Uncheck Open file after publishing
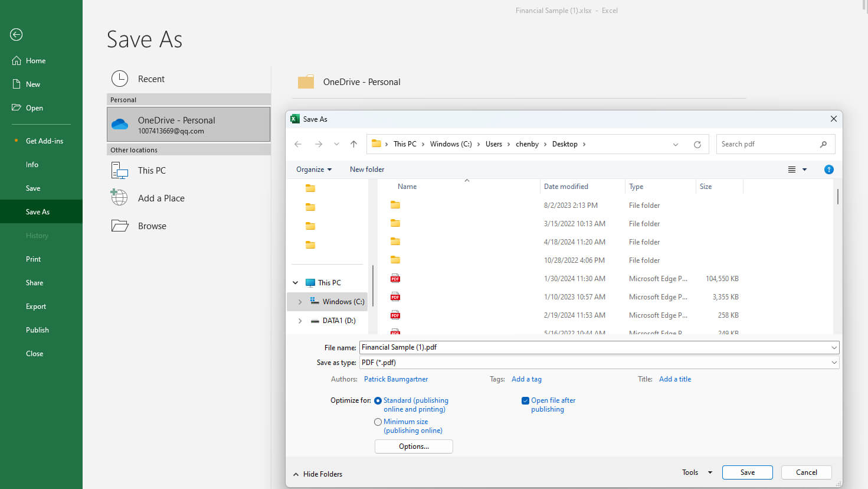The height and width of the screenshot is (489, 868). point(525,400)
